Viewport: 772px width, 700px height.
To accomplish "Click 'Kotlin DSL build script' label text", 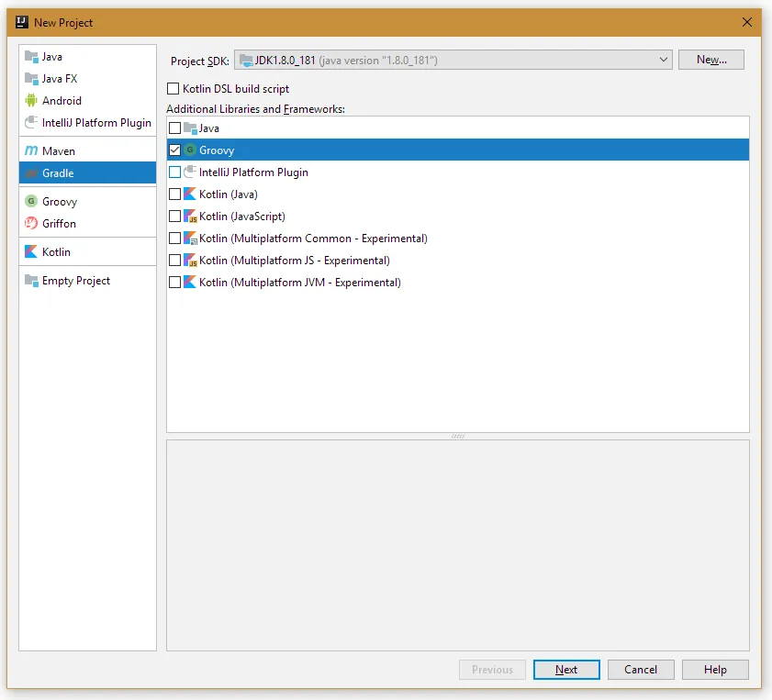I will coord(236,89).
